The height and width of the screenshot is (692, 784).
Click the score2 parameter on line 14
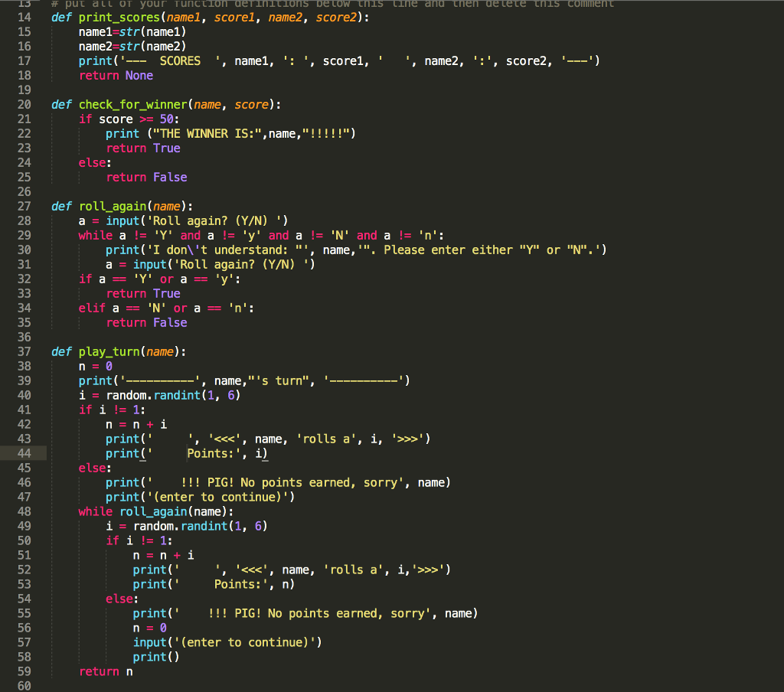(x=337, y=18)
